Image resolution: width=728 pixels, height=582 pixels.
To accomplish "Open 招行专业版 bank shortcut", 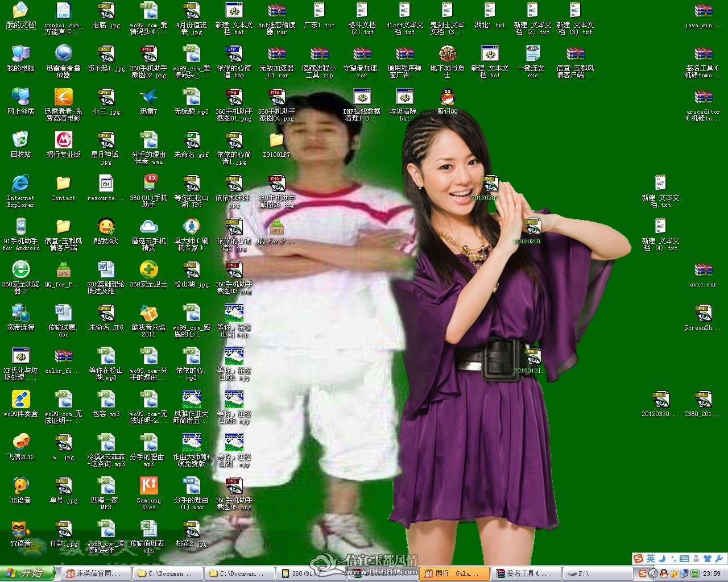I will click(x=63, y=144).
